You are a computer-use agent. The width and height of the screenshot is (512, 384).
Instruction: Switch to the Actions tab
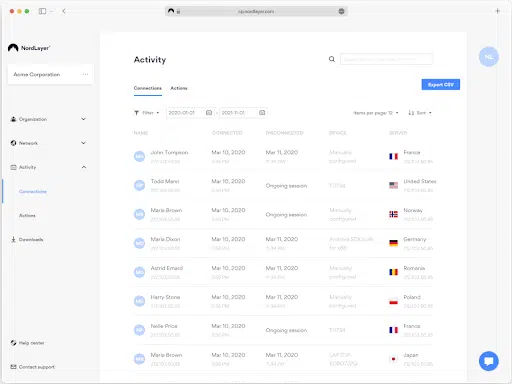179,88
